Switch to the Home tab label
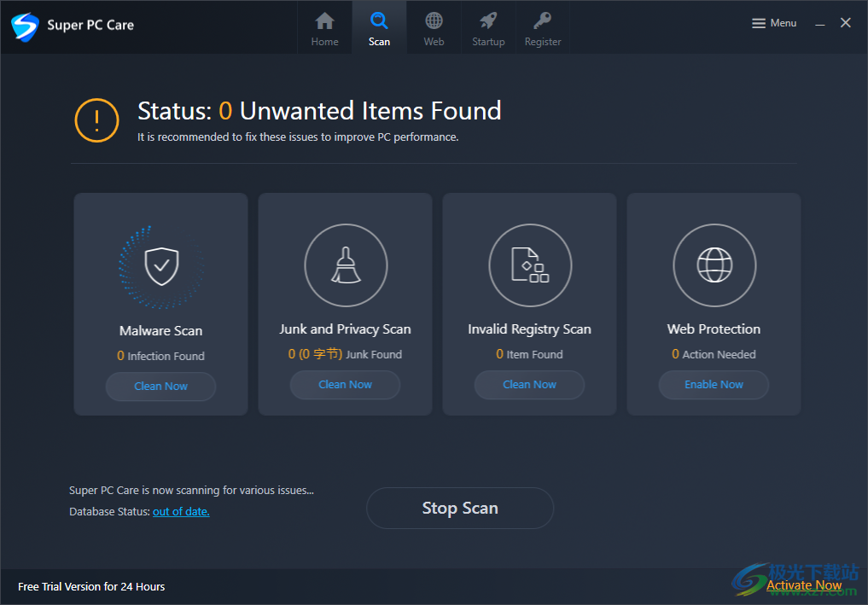Screen dimensions: 868x605 324,42
